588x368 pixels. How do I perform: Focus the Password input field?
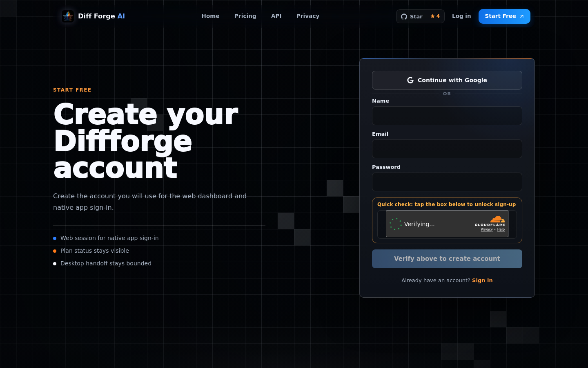[x=447, y=182]
